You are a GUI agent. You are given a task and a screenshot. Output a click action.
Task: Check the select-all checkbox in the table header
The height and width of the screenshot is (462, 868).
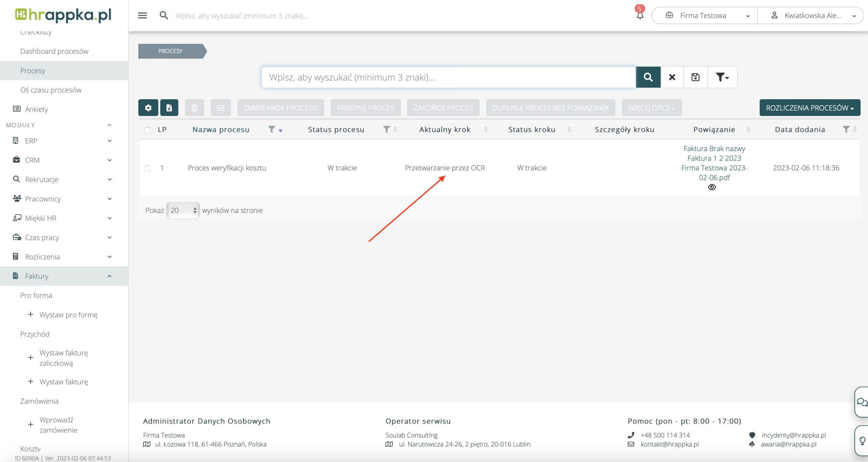(x=147, y=130)
